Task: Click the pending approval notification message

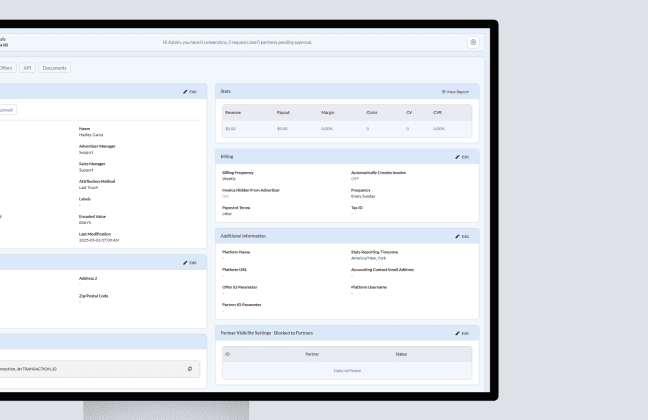Action: pos(237,42)
